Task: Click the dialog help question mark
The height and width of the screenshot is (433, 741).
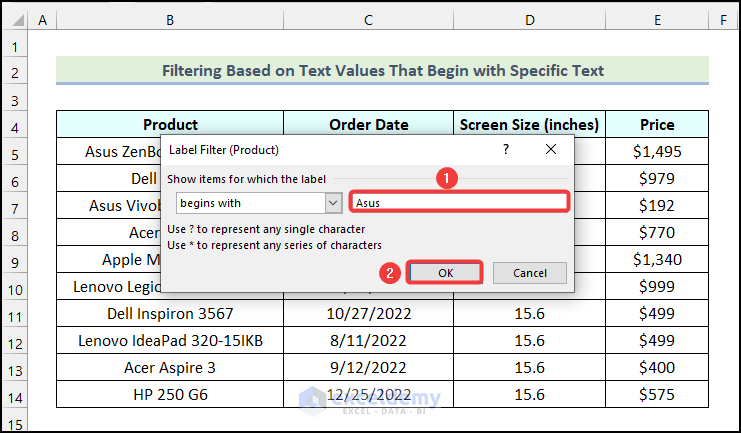Action: 506,149
